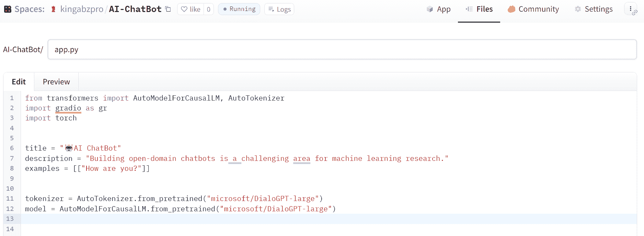644x236 pixels.
Task: Switch to the App tab
Action: tap(438, 9)
